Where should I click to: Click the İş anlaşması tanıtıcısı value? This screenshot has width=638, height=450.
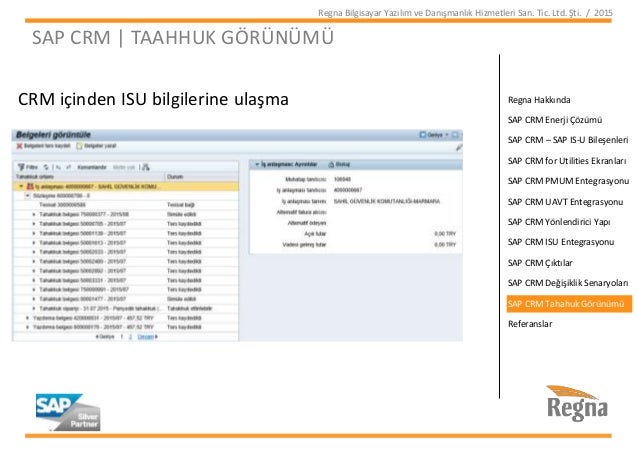[348, 190]
